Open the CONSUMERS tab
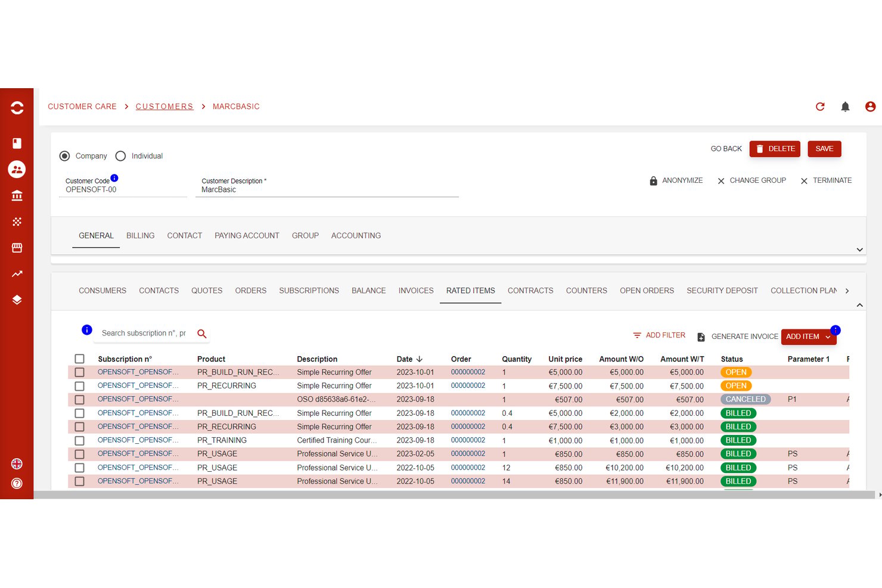 (x=103, y=291)
